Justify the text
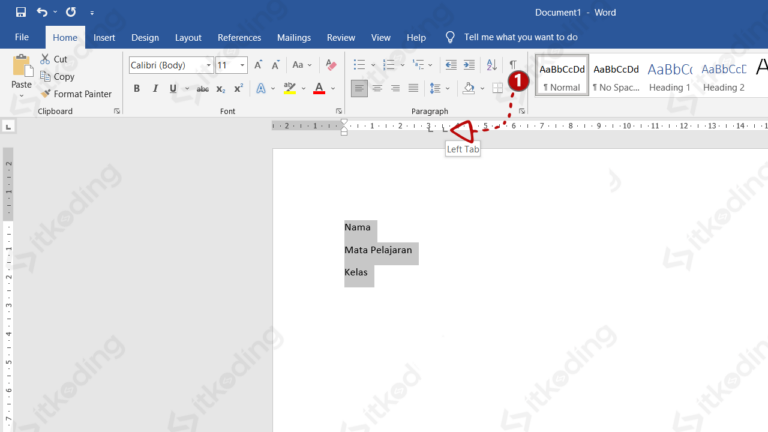Screen dimensions: 768x432 point(413,88)
